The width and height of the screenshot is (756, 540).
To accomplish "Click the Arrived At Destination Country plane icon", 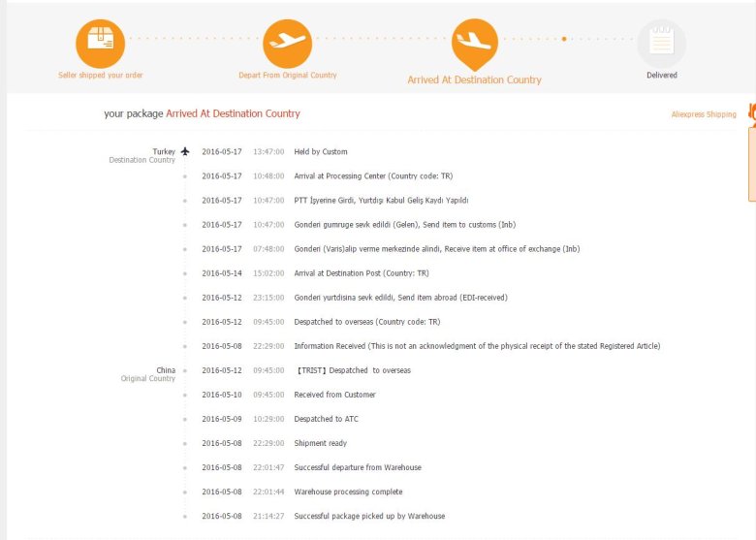I will (474, 41).
